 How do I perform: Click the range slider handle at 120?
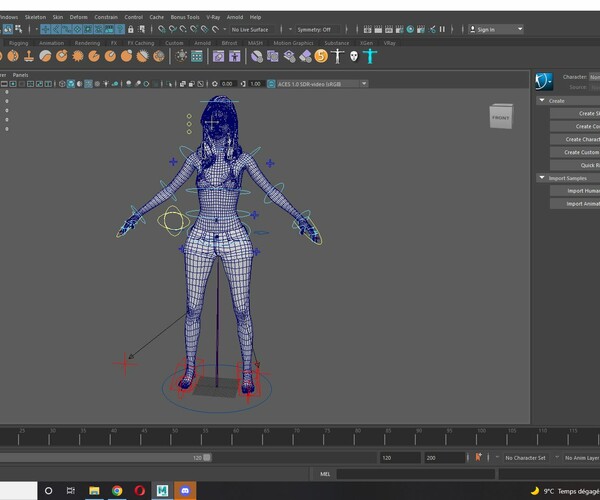tap(207, 458)
